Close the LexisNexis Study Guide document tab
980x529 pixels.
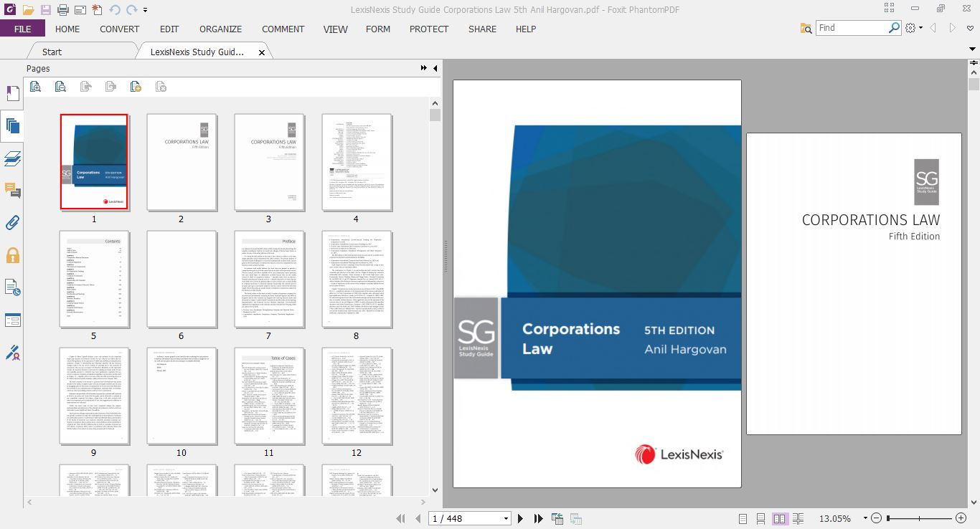click(x=262, y=52)
